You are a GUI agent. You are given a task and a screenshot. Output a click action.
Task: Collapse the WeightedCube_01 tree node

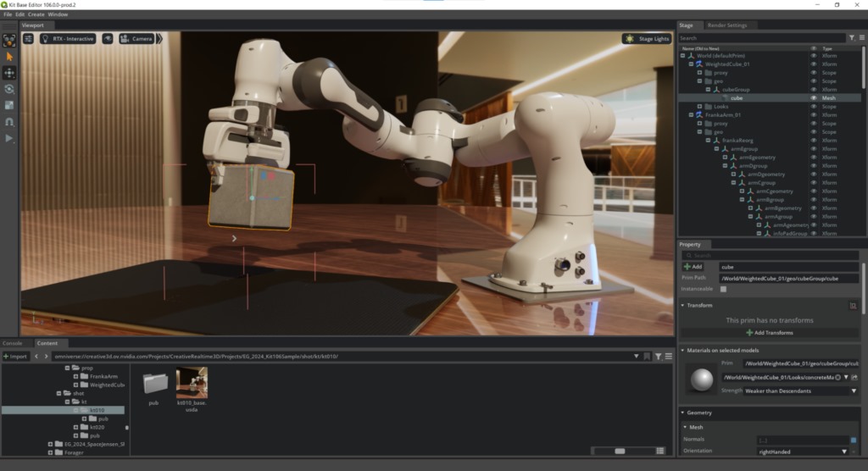pyautogui.click(x=691, y=64)
